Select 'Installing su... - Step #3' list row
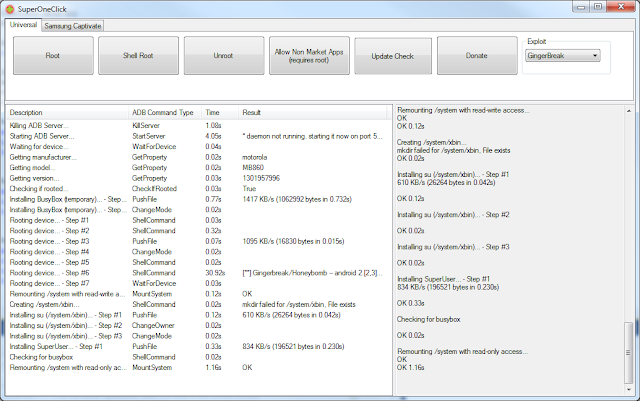This screenshot has width=640, height=401. [x=197, y=336]
